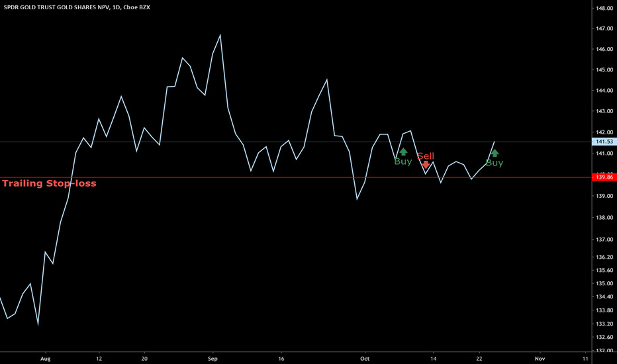Click the 142.00 price axis label
Image resolution: width=617 pixels, height=364 pixels.
604,132
